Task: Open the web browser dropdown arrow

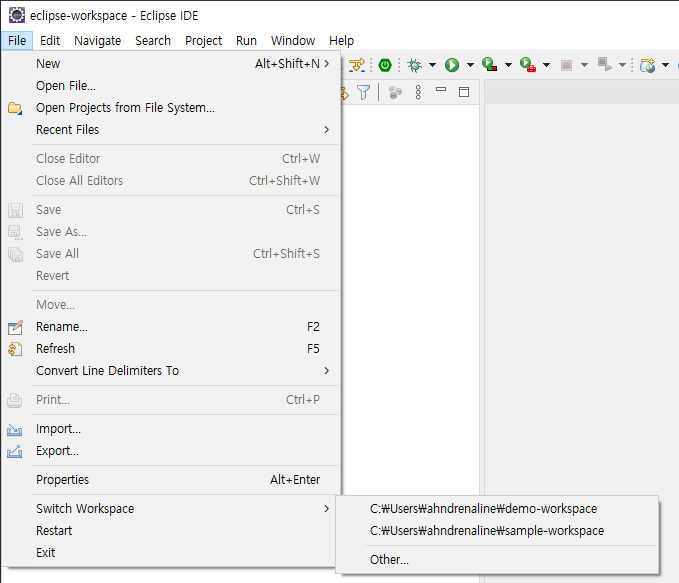Action: click(x=666, y=65)
